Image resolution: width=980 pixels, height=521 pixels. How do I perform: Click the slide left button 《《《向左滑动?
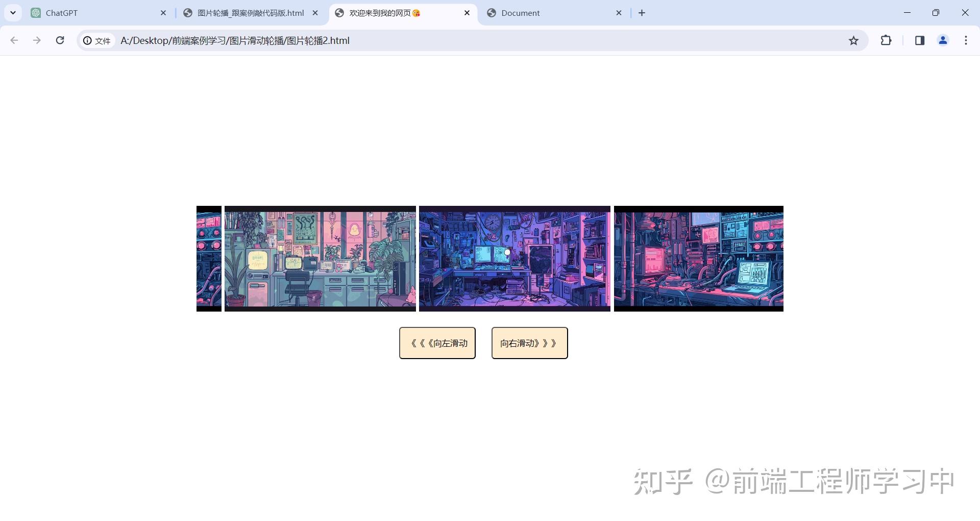pos(437,343)
